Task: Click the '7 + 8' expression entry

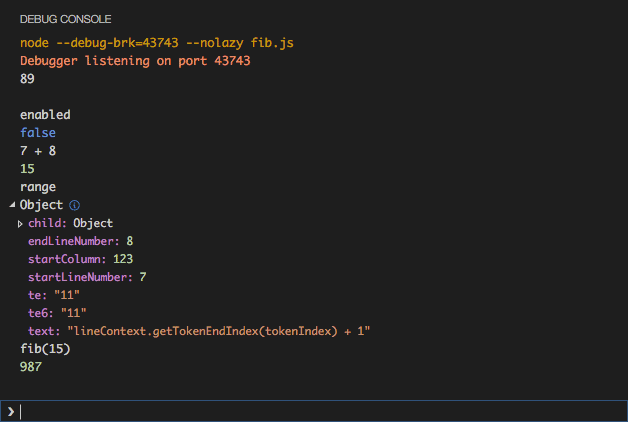Action: 38,151
